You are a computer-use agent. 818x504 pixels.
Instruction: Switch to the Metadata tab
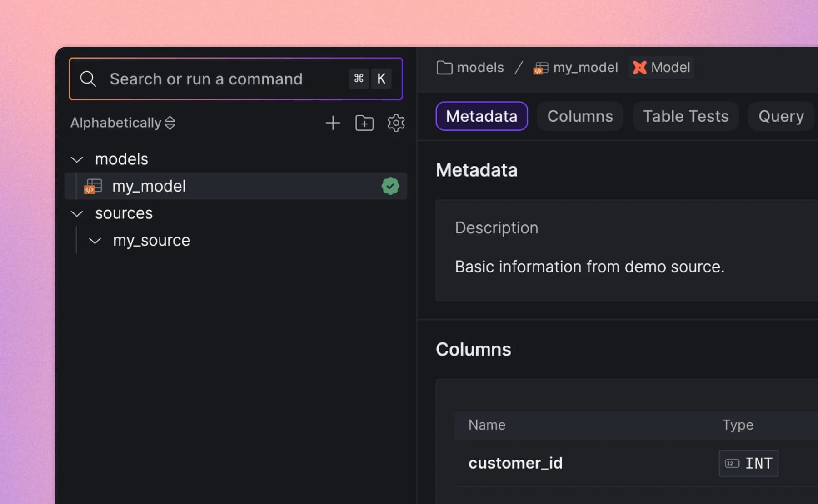(x=482, y=116)
